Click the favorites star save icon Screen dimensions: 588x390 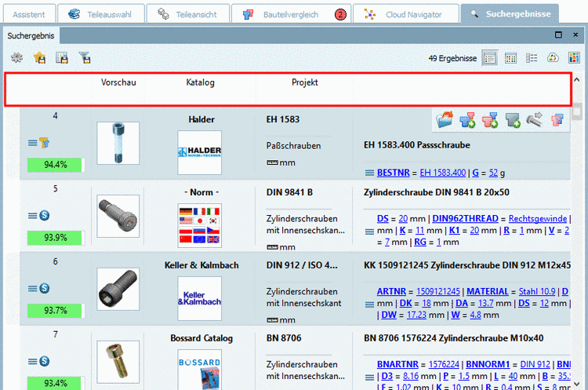point(39,58)
